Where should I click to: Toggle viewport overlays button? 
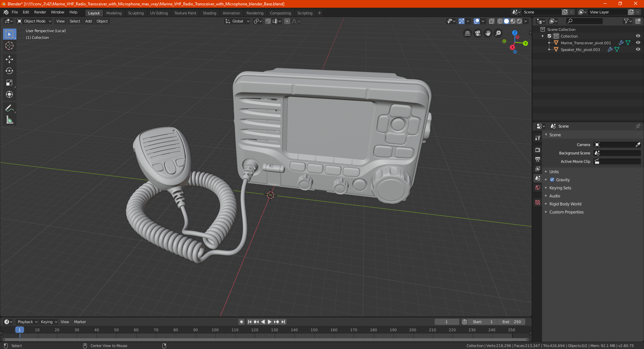click(477, 21)
